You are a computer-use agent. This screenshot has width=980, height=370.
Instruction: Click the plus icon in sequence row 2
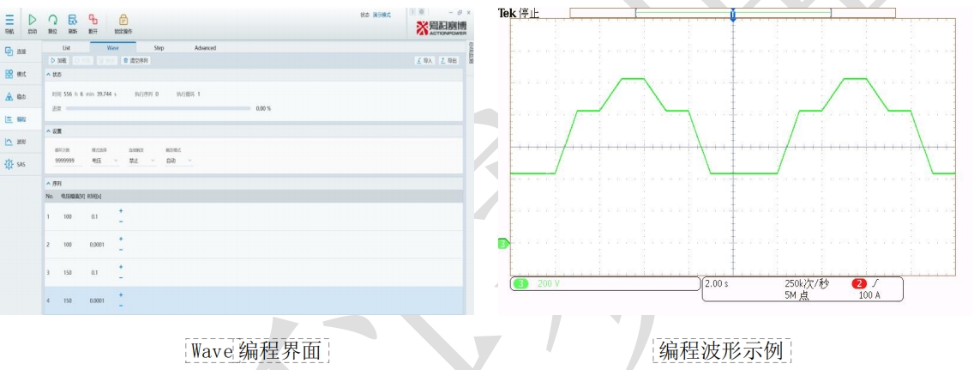click(x=121, y=239)
